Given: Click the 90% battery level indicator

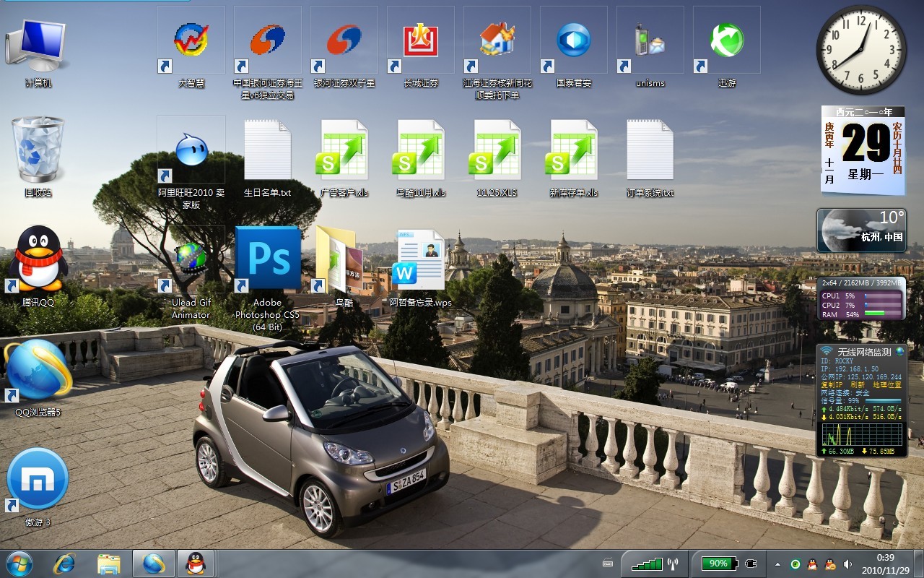Looking at the screenshot, I should tap(718, 563).
